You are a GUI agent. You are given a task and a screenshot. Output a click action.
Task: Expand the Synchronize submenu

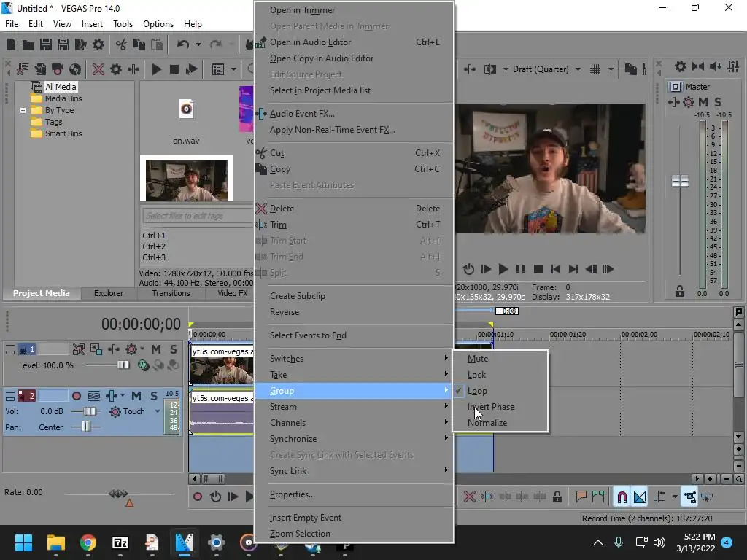(354, 439)
